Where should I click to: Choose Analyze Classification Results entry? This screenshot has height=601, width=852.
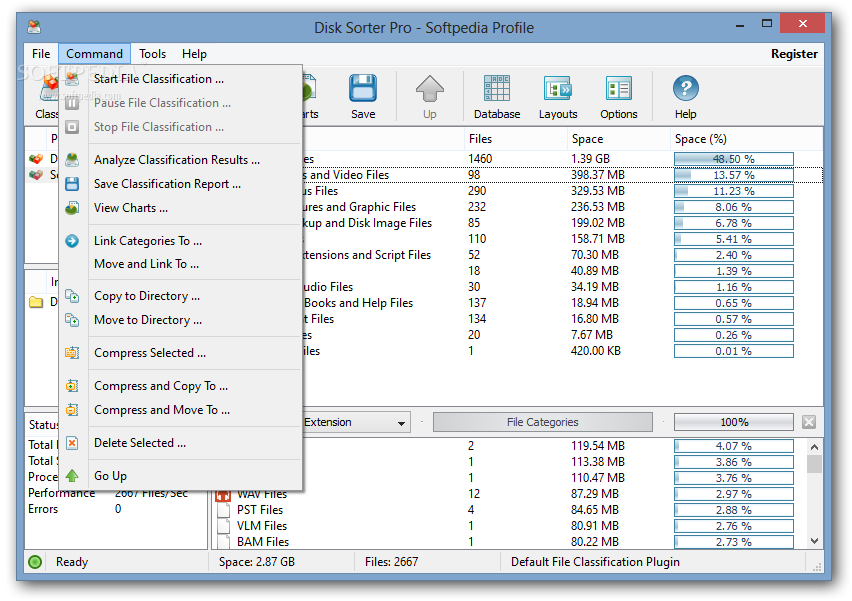coord(180,160)
